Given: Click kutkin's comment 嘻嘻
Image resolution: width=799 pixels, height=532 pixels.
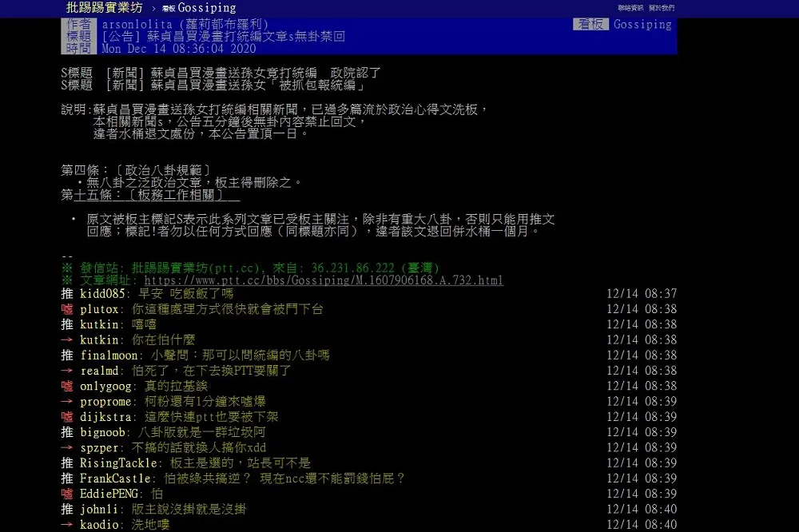Looking at the screenshot, I should (144, 324).
